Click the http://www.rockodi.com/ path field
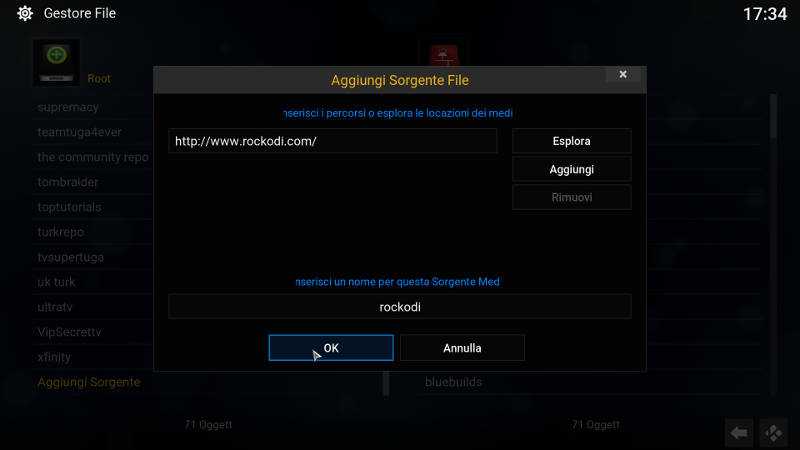 coord(333,141)
